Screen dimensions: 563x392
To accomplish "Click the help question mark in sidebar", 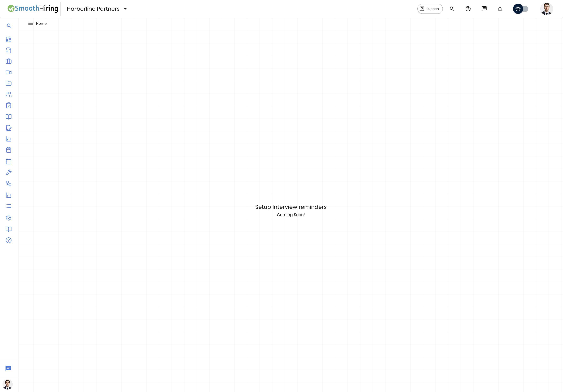I will tap(9, 240).
